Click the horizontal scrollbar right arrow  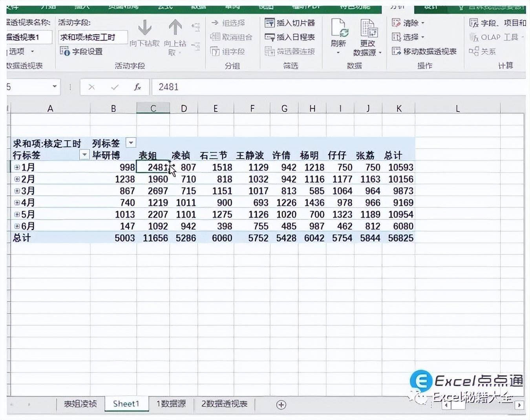(x=519, y=405)
